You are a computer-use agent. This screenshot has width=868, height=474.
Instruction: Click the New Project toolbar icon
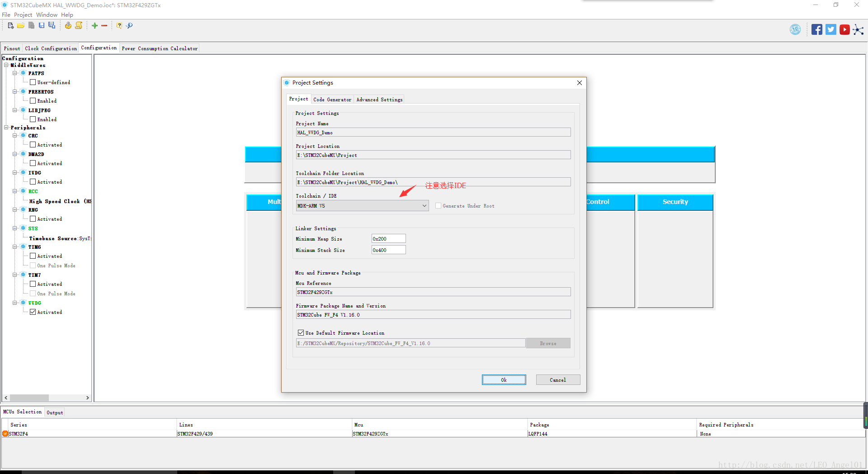pos(11,26)
